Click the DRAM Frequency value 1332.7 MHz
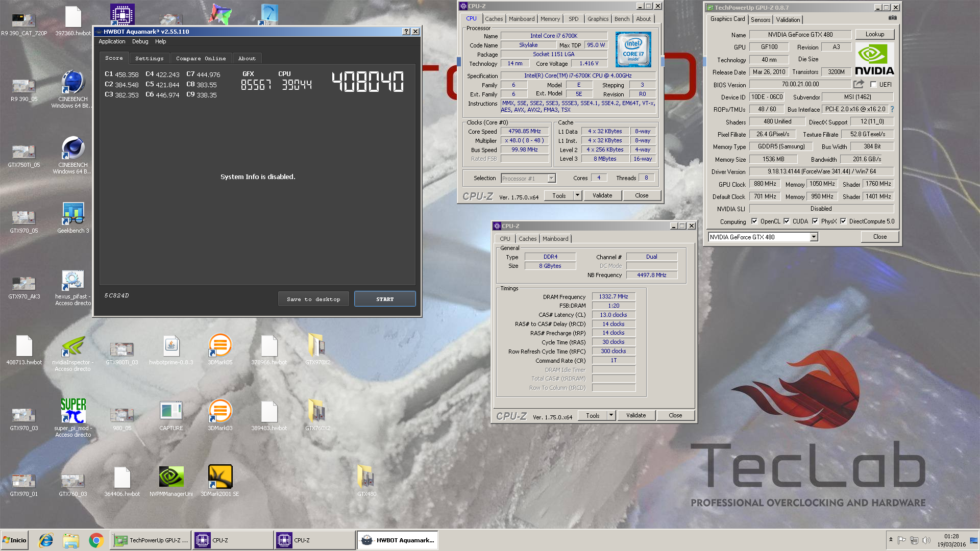 [x=614, y=296]
